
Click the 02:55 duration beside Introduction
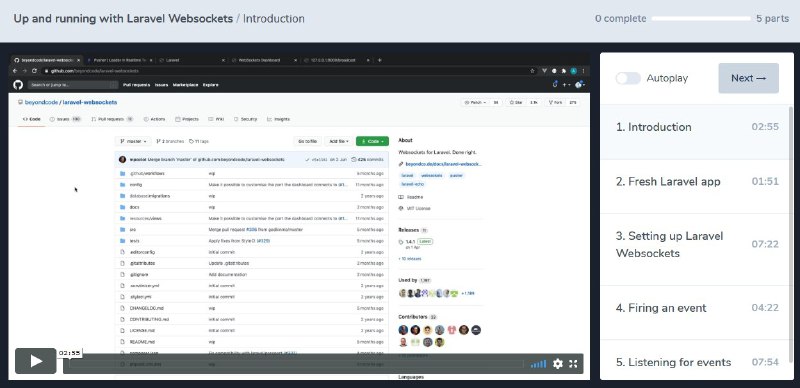[765, 127]
